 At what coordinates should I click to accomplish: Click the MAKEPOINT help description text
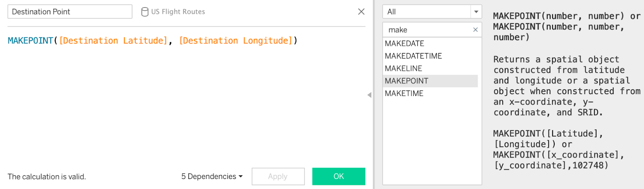[567, 86]
